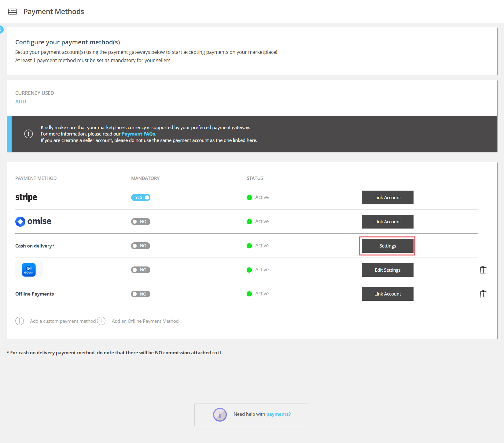The height and width of the screenshot is (443, 504).
Task: Click the AUD currency value
Action: coord(21,102)
